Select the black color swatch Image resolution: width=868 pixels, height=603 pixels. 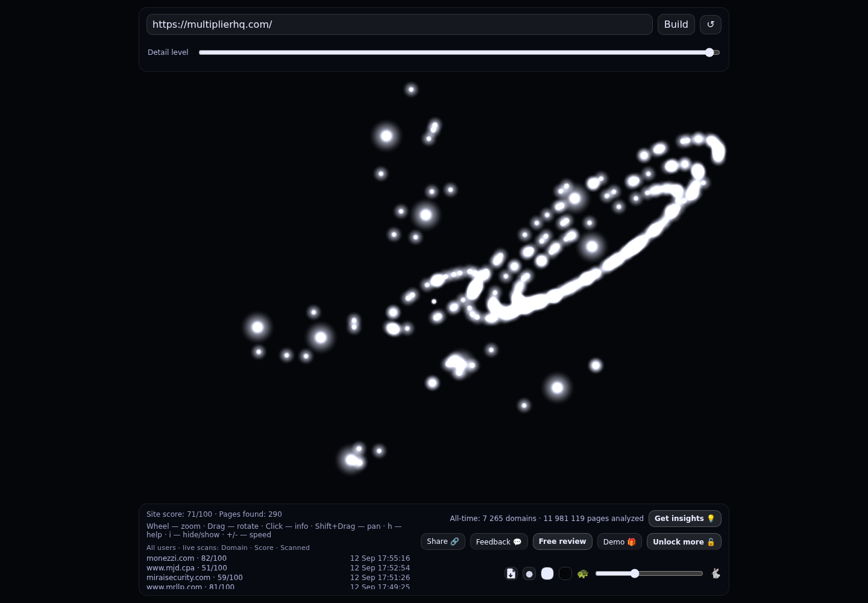[x=565, y=573]
